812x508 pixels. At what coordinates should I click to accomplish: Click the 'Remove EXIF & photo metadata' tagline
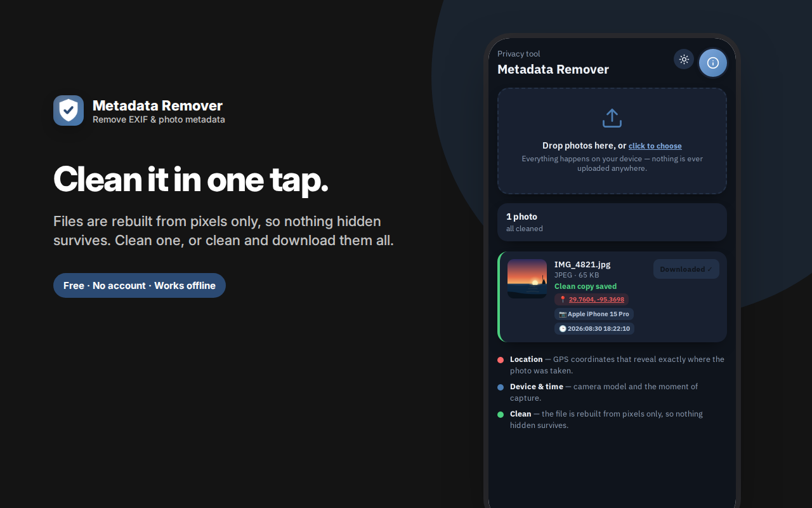click(159, 119)
